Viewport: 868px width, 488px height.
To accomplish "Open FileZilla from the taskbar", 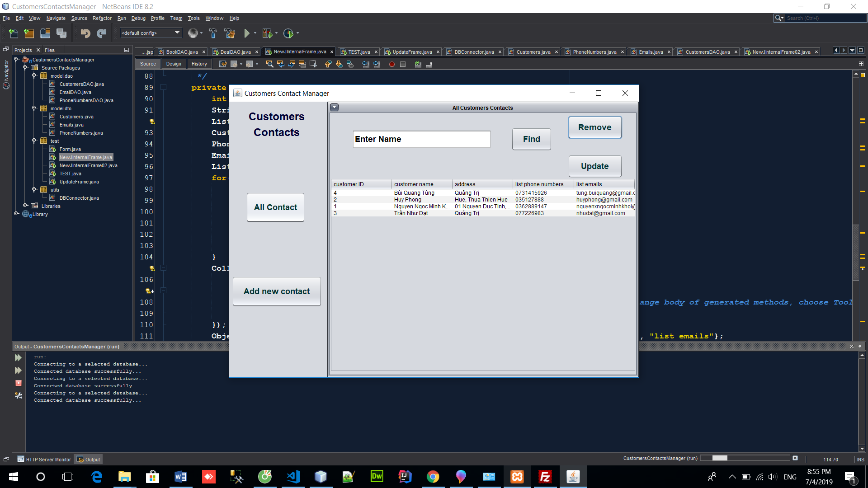I will 545,477.
